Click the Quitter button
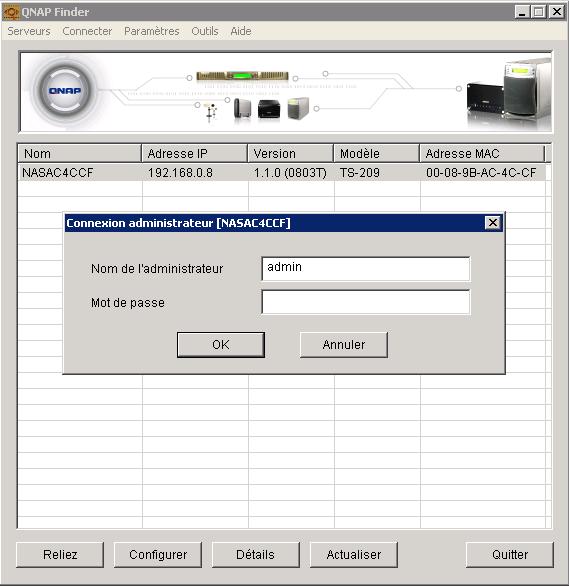This screenshot has width=569, height=586. pyautogui.click(x=510, y=555)
